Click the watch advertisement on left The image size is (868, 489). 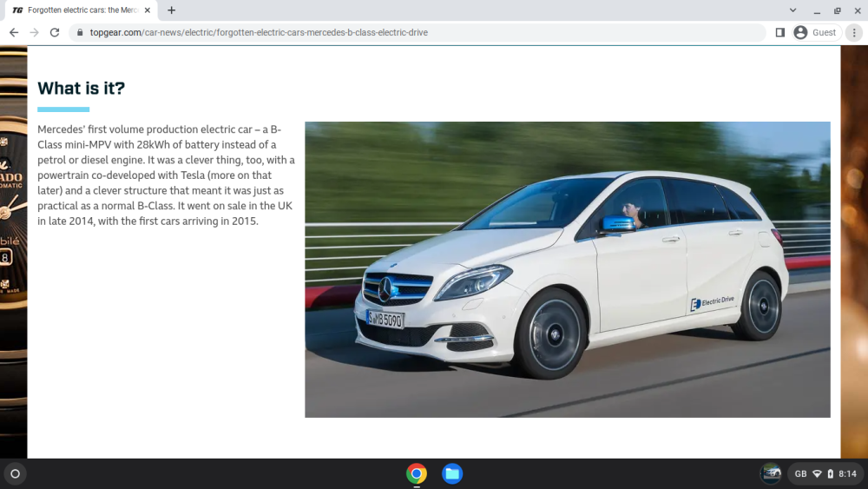tap(13, 252)
